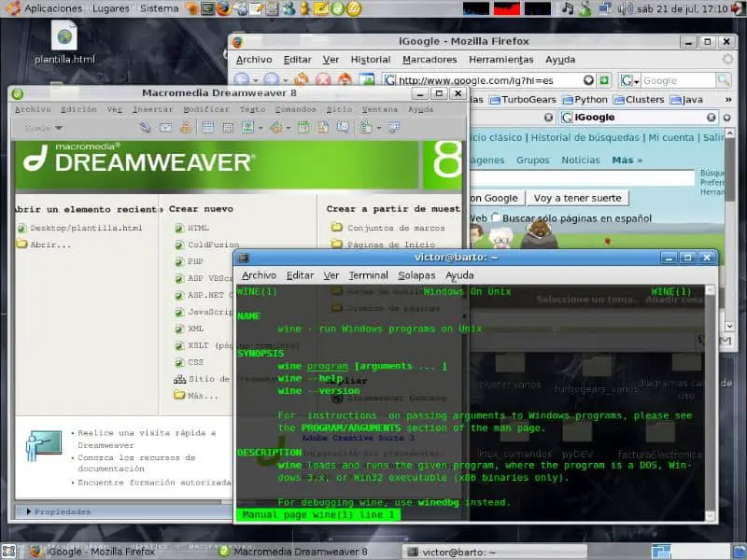Click the comment icon in Dreamweaver's insert bar
Viewport: 747px width, 560px height.
(343, 127)
